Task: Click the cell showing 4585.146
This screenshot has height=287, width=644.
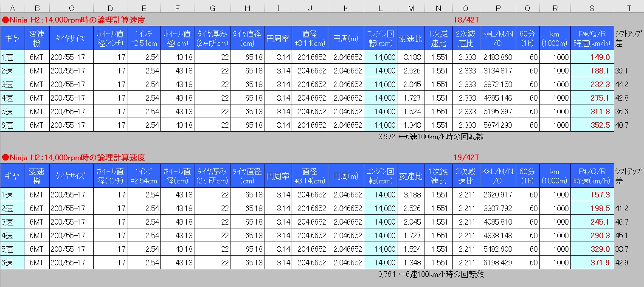Action: pos(498,98)
